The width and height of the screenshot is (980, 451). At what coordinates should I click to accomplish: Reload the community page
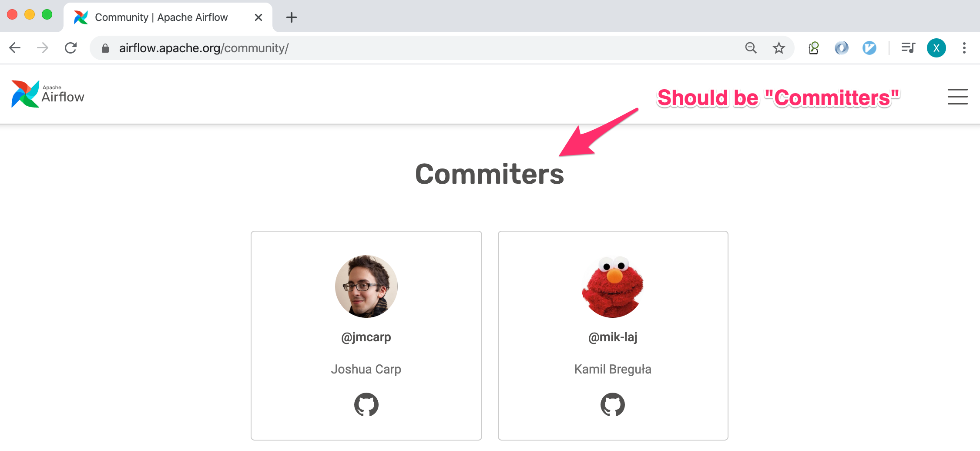pyautogui.click(x=70, y=48)
